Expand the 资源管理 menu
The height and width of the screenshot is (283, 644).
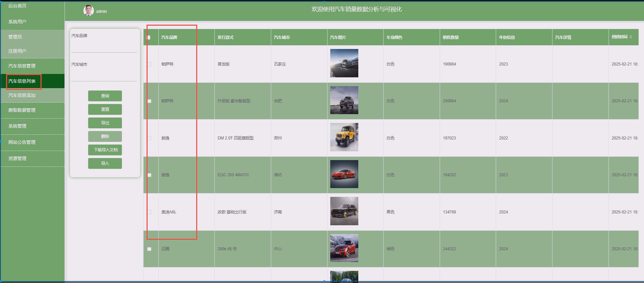(32, 158)
